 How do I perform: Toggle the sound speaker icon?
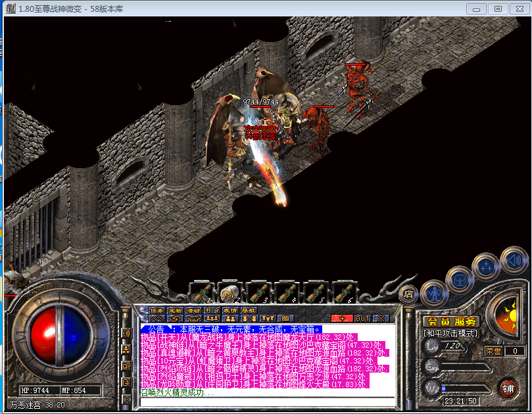514,260
